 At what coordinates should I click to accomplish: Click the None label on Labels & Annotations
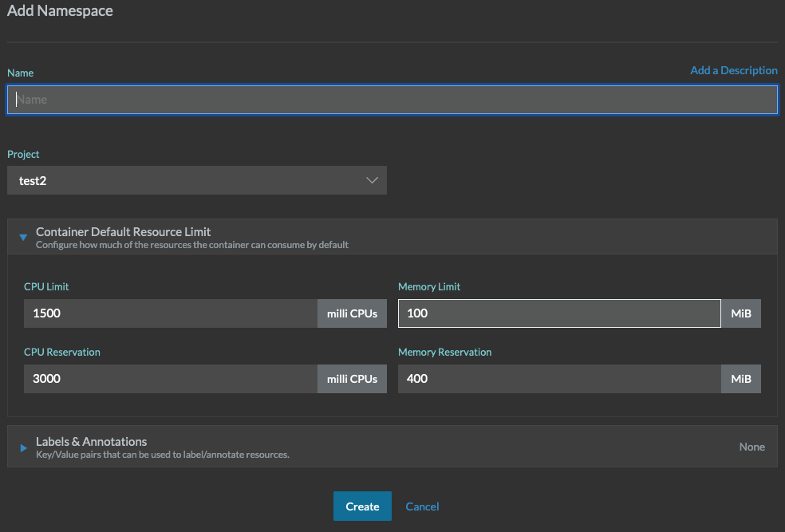coord(751,447)
